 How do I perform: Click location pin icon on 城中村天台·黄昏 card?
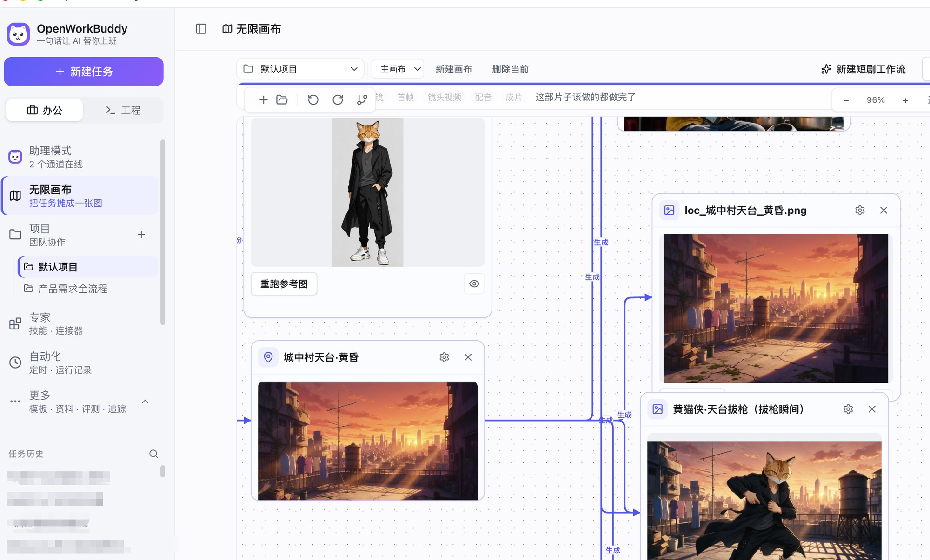coord(268,357)
